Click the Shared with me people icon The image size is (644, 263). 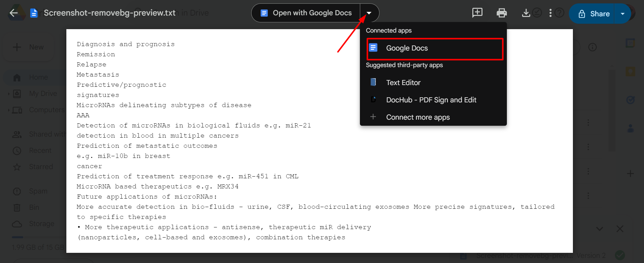[x=17, y=135]
